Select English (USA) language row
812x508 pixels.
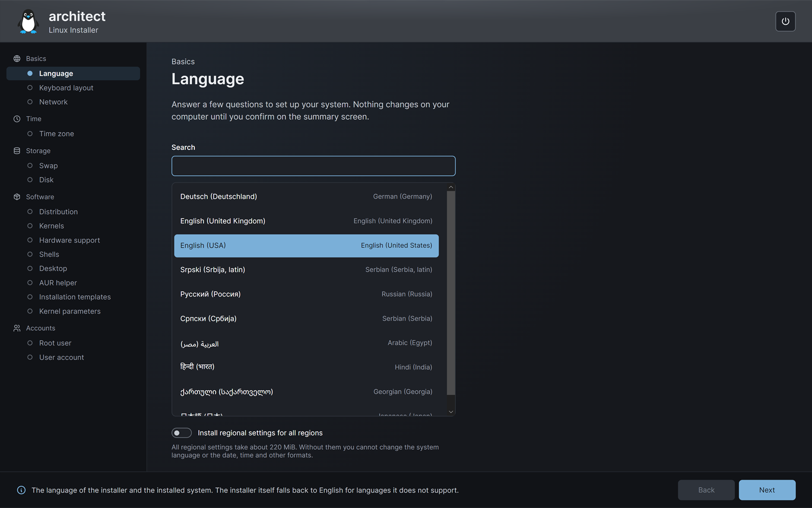click(306, 245)
